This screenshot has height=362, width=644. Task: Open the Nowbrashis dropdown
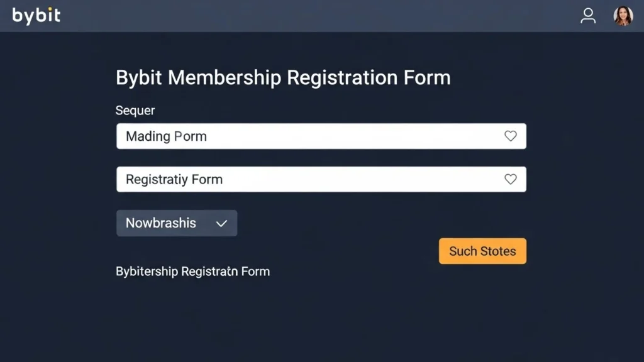[x=177, y=223]
